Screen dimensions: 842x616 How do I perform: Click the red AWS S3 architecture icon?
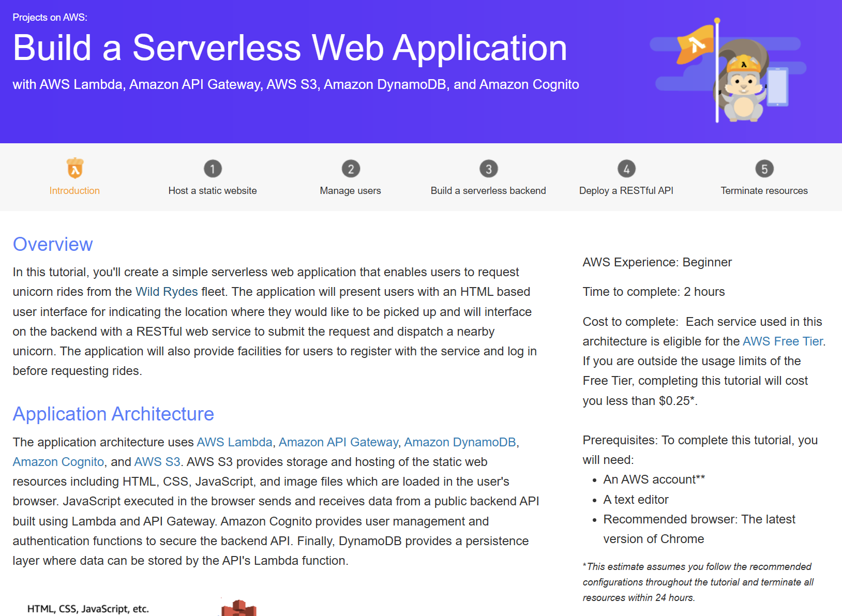click(239, 608)
